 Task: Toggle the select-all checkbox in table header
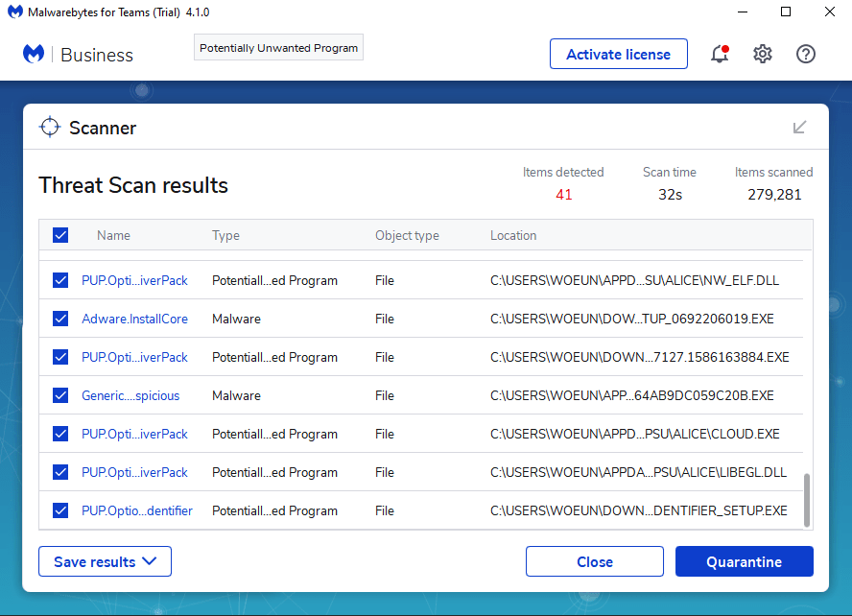point(60,235)
